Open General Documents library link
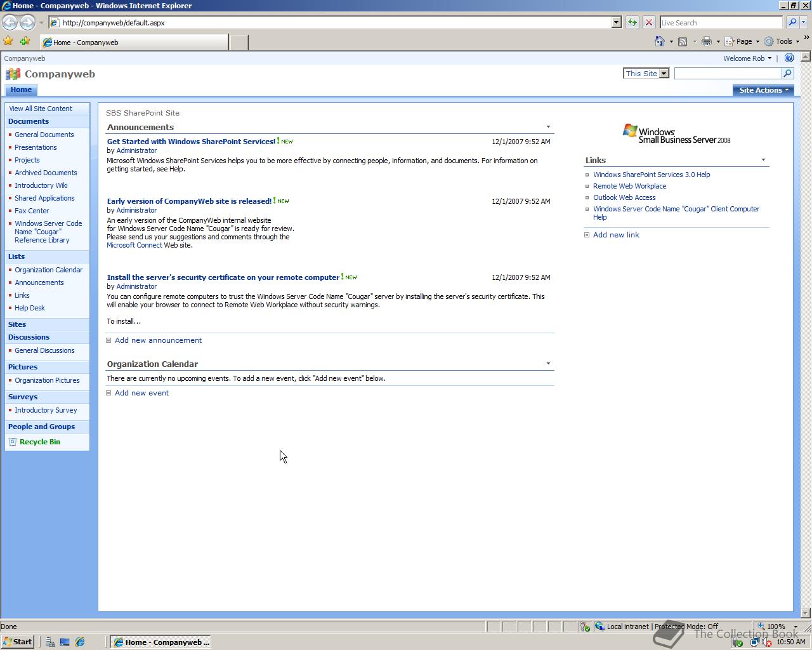812x650 pixels. 44,135
